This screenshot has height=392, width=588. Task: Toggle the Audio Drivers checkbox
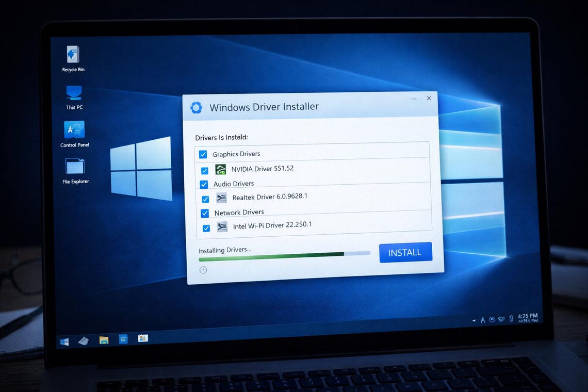click(204, 184)
